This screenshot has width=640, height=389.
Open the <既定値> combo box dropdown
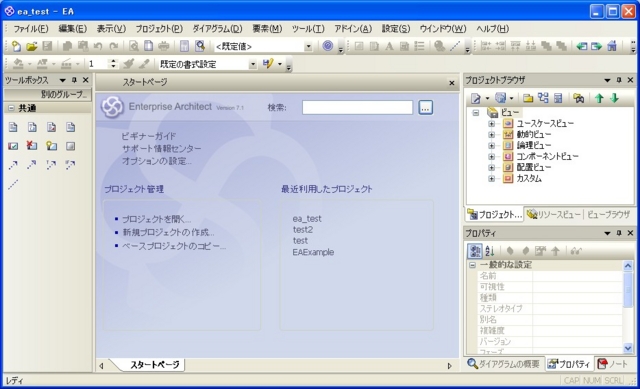click(x=308, y=47)
